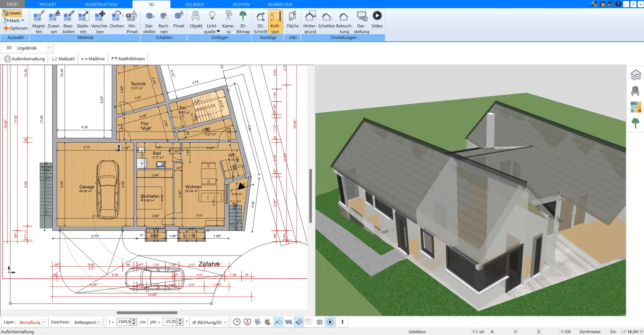Expand bottom toolbar overflow options
644x335 pixels.
coord(342,322)
